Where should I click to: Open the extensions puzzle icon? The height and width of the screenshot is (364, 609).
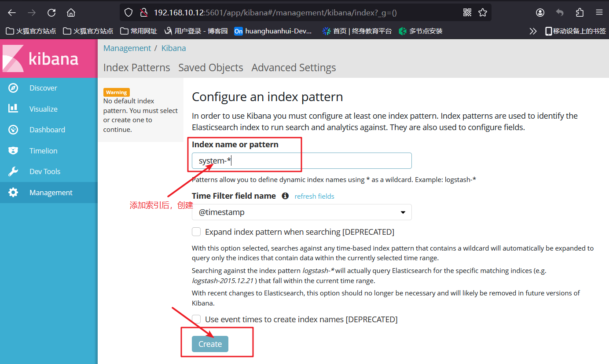pyautogui.click(x=580, y=13)
